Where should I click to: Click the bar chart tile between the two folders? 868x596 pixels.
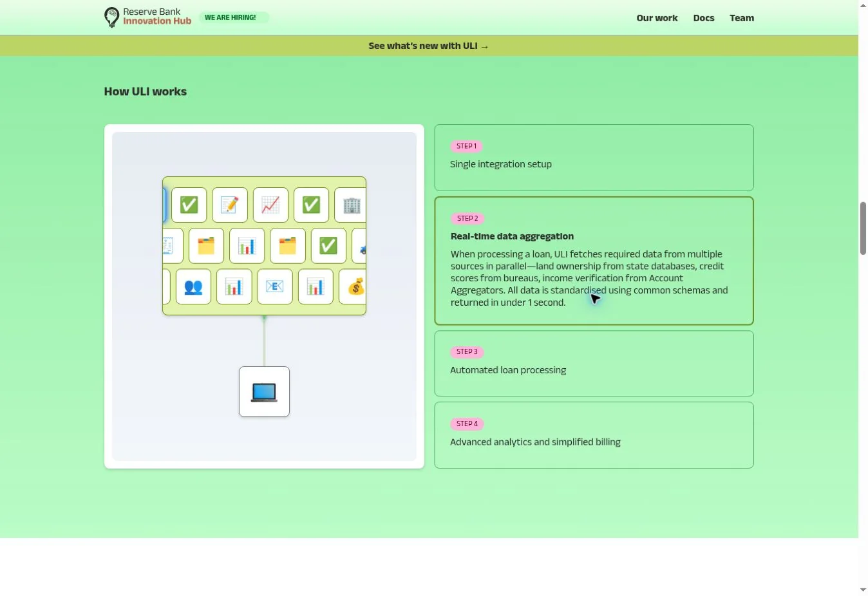pyautogui.click(x=247, y=246)
